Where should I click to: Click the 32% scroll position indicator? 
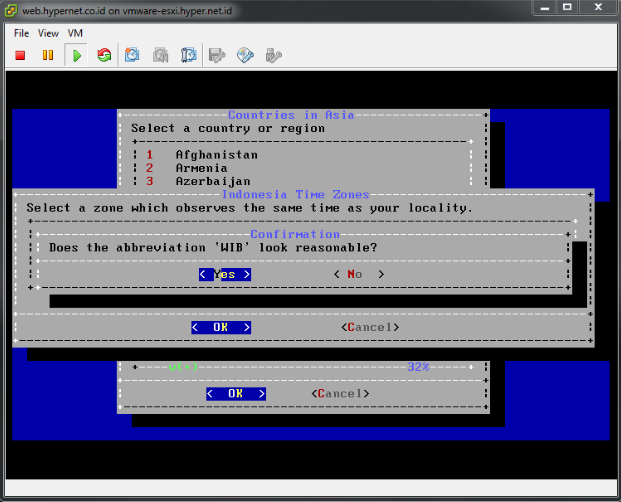[418, 367]
